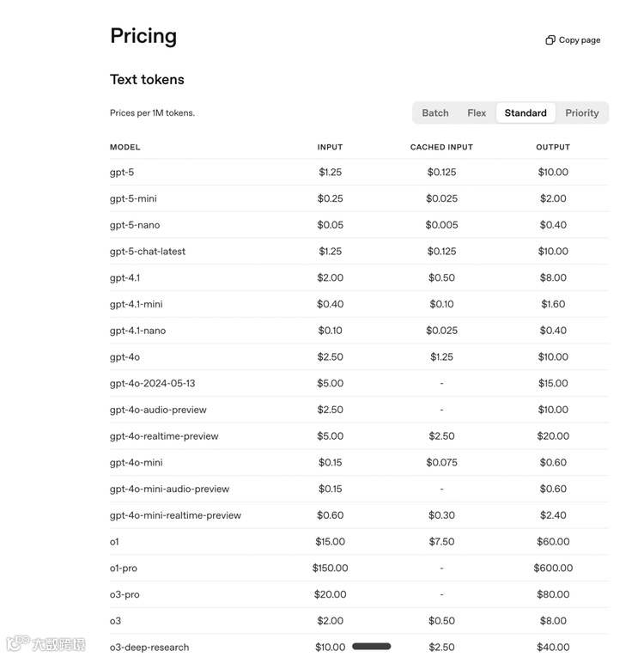
Task: Click the INPUT column header
Action: 330,147
